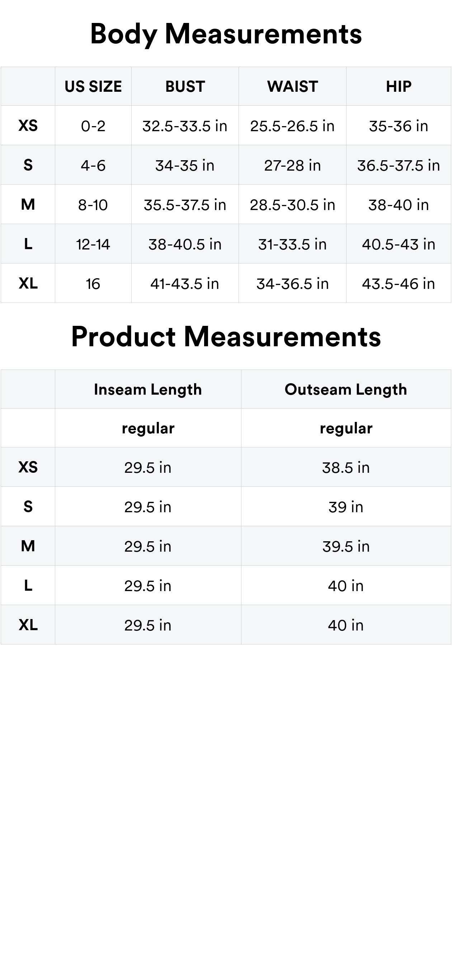
Task: Click the 28.5-30.5 in waist cell
Action: (292, 205)
